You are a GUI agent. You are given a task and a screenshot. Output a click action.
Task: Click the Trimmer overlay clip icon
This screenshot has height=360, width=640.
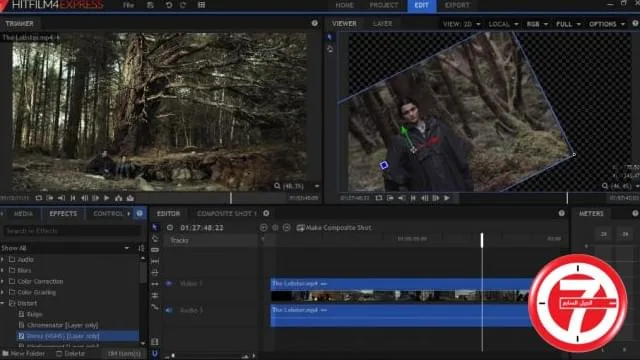click(x=130, y=198)
